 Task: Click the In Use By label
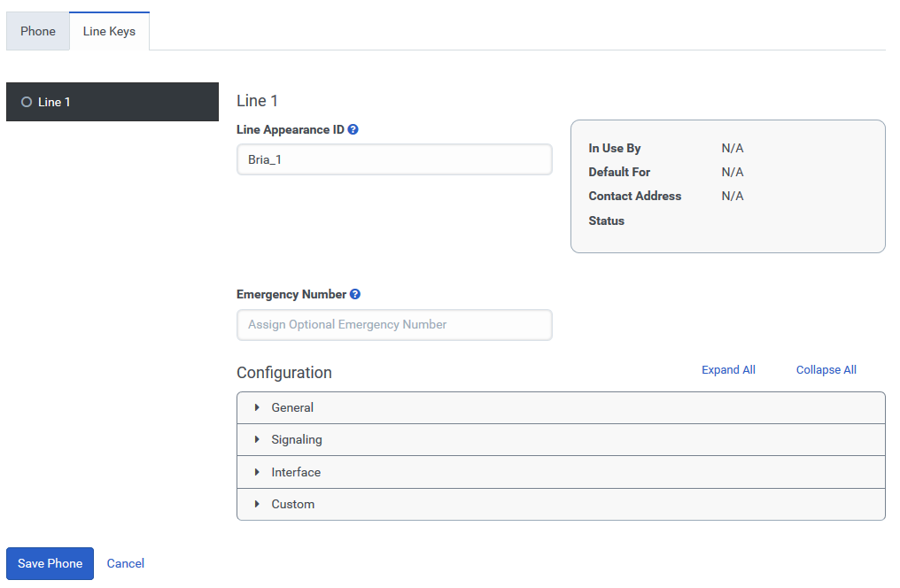614,148
